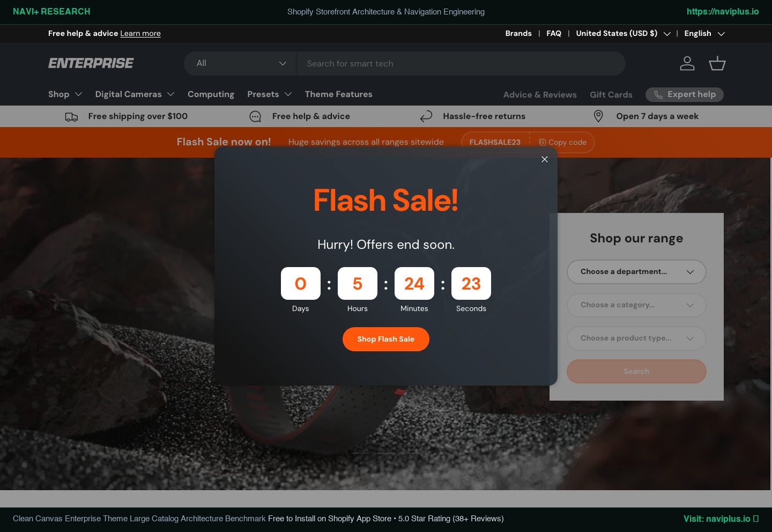Copy the FLASHSALE23 code
Screen dimensions: 772x532
562,142
